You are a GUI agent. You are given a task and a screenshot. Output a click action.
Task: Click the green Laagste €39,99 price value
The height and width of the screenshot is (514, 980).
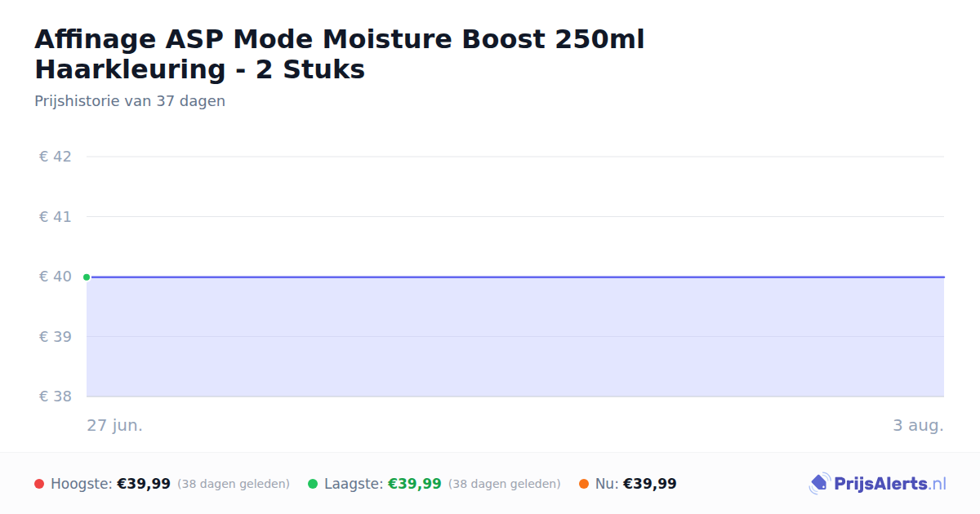[x=415, y=484]
